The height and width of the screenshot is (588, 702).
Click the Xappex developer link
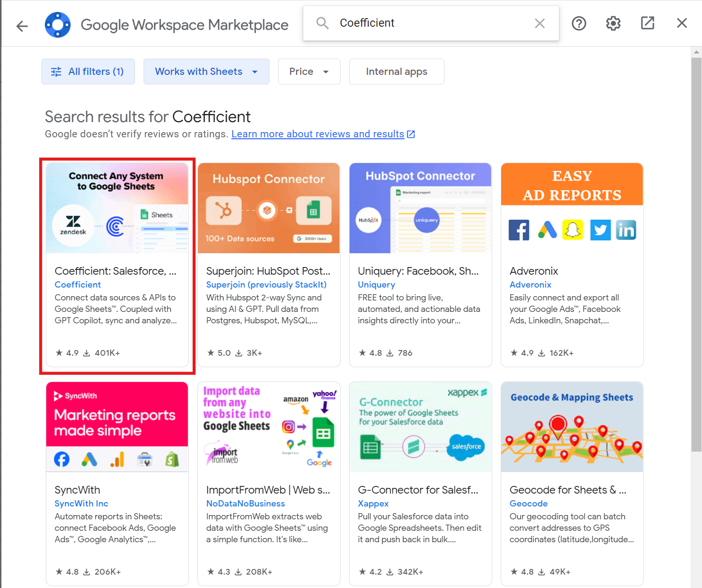(x=373, y=504)
